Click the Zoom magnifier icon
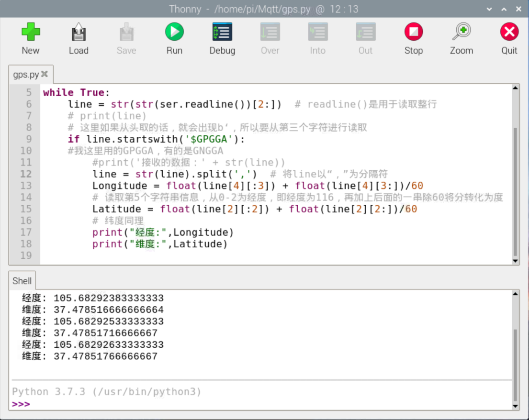 pyautogui.click(x=461, y=33)
